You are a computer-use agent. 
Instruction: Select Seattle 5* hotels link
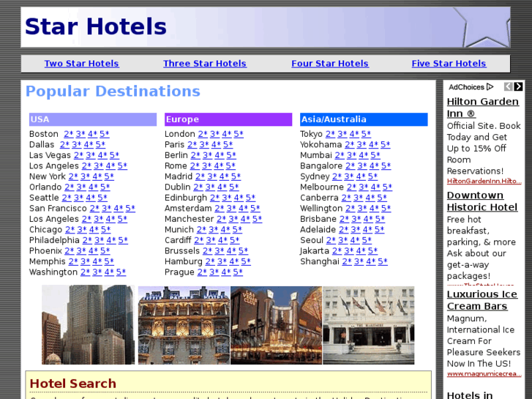[x=102, y=198]
